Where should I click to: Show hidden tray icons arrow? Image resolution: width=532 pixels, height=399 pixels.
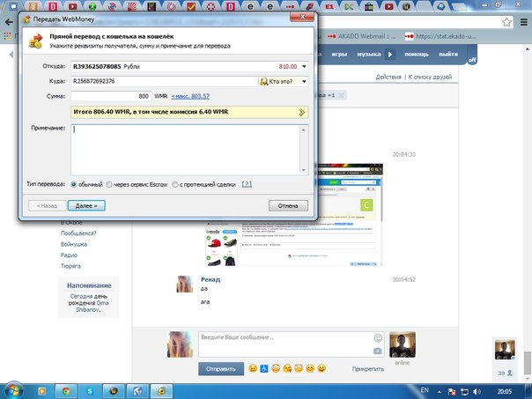click(x=439, y=392)
